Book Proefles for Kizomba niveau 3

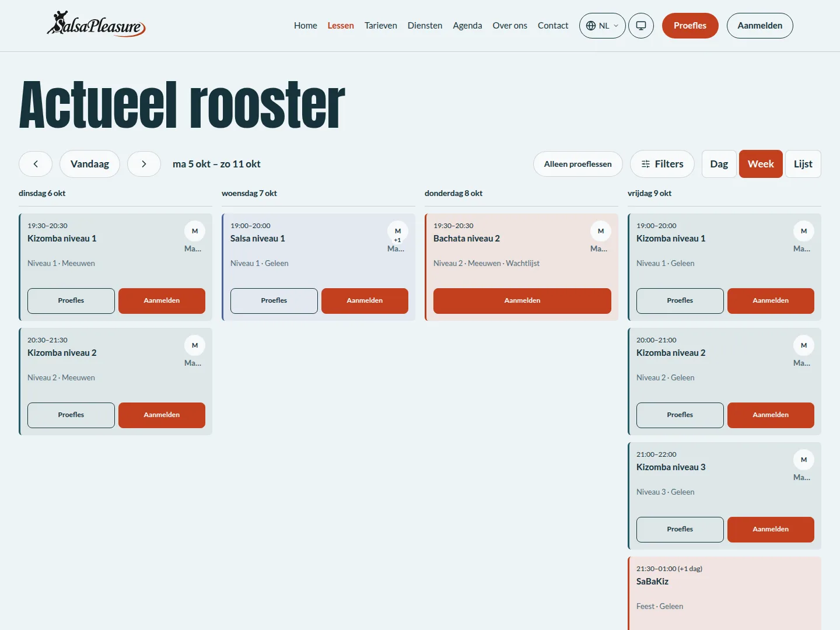pyautogui.click(x=680, y=530)
